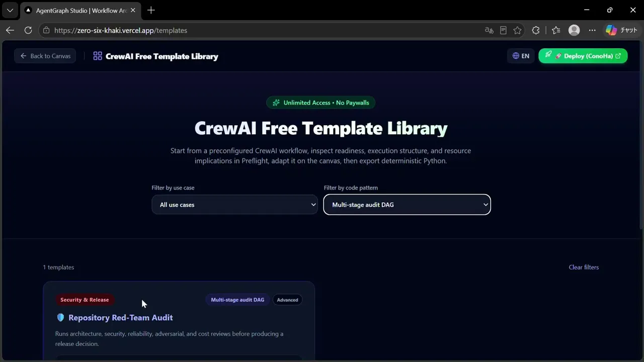Restore down the browser window

point(610,10)
